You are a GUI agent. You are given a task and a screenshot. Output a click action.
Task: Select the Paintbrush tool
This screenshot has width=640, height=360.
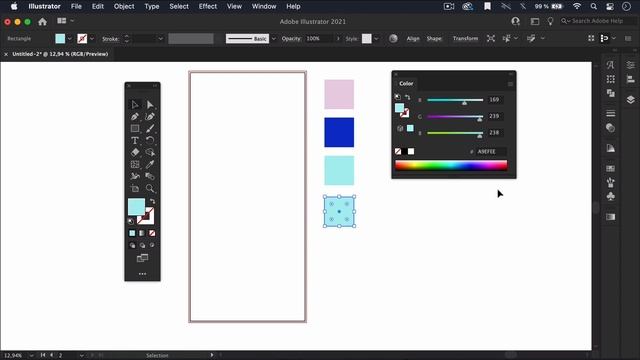(150, 129)
